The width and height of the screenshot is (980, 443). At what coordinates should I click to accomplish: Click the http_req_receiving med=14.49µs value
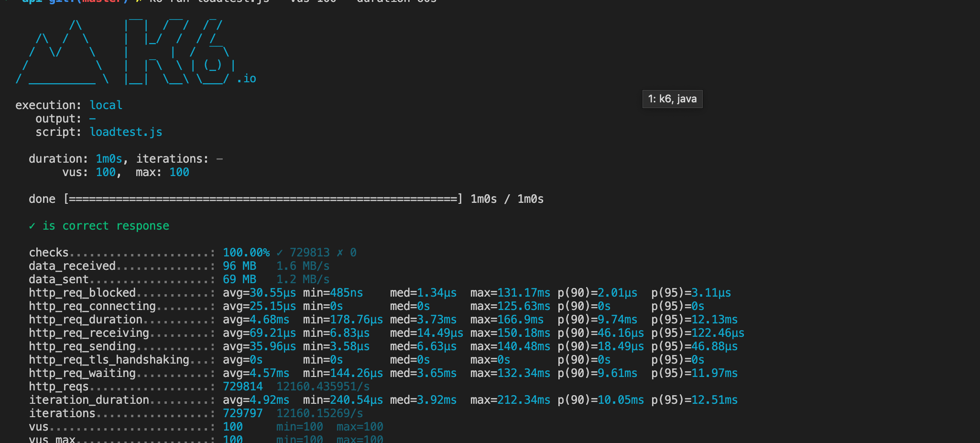point(426,333)
